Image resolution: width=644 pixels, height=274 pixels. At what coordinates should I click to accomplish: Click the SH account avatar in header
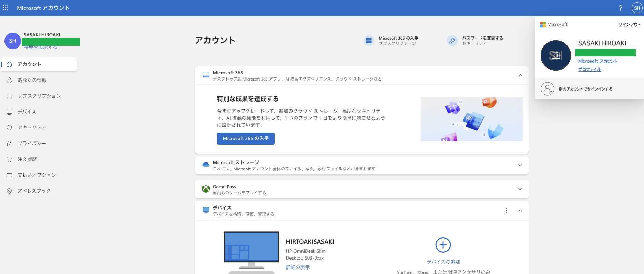tap(637, 8)
